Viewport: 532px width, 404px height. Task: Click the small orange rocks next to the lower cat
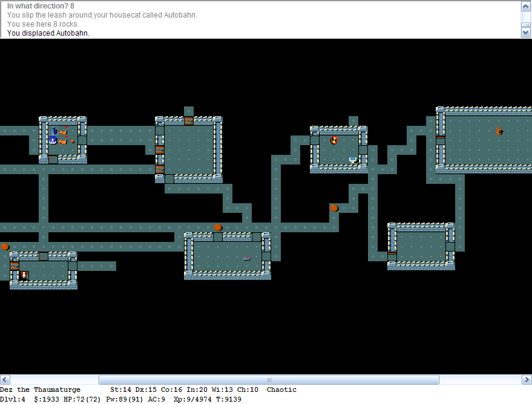(x=73, y=142)
